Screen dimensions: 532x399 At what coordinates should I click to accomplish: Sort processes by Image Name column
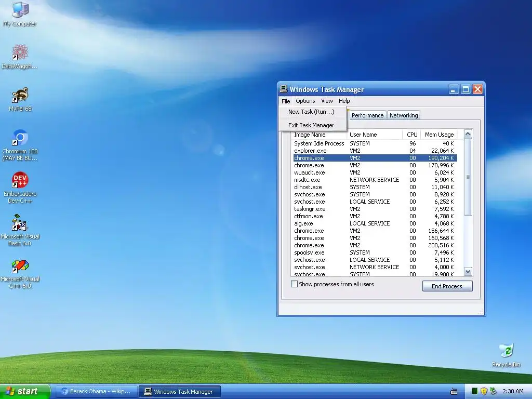[x=319, y=135]
